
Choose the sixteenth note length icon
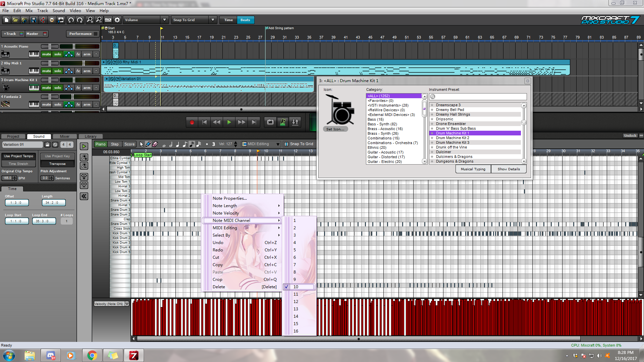(x=192, y=144)
